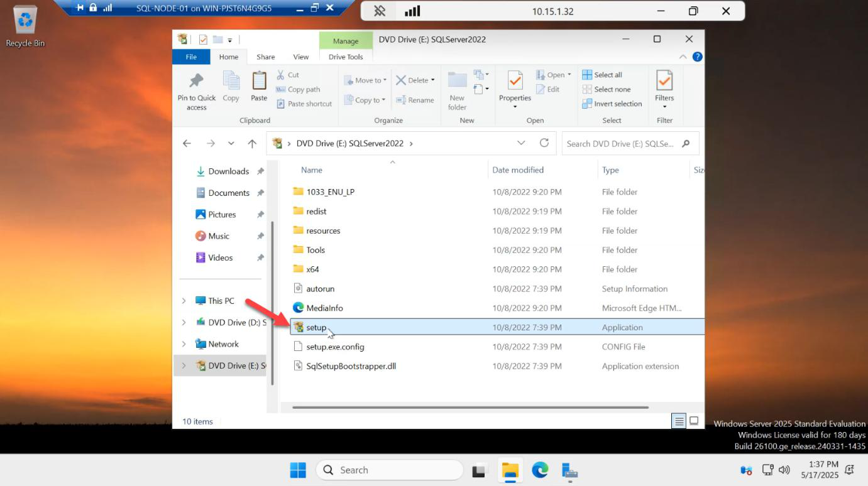Click the Pin to Quick access icon
The image size is (868, 486).
pos(196,80)
